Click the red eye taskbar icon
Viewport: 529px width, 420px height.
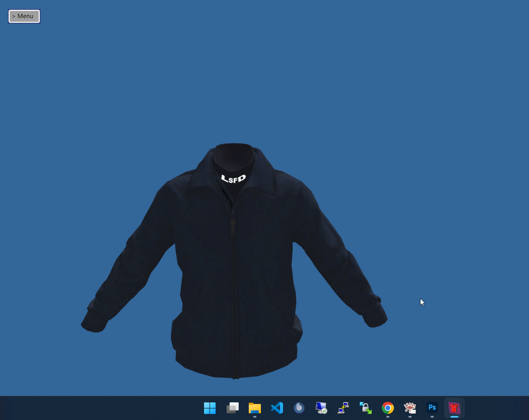410,408
